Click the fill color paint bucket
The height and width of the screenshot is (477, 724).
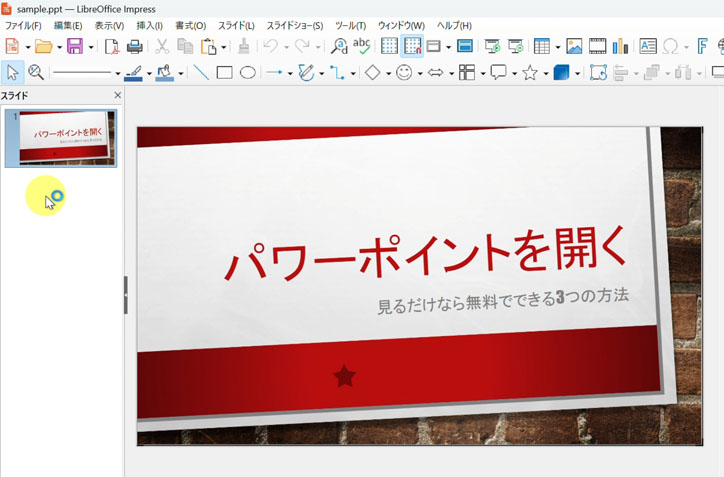tap(164, 72)
